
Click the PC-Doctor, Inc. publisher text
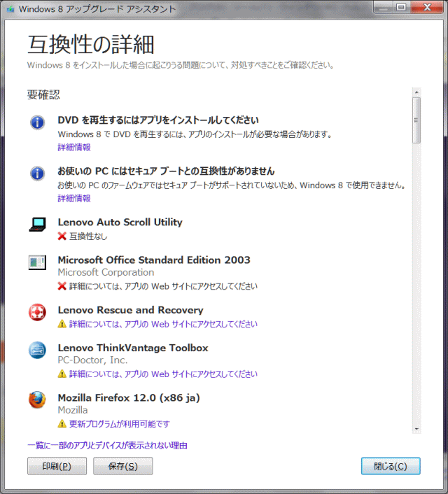[92, 360]
